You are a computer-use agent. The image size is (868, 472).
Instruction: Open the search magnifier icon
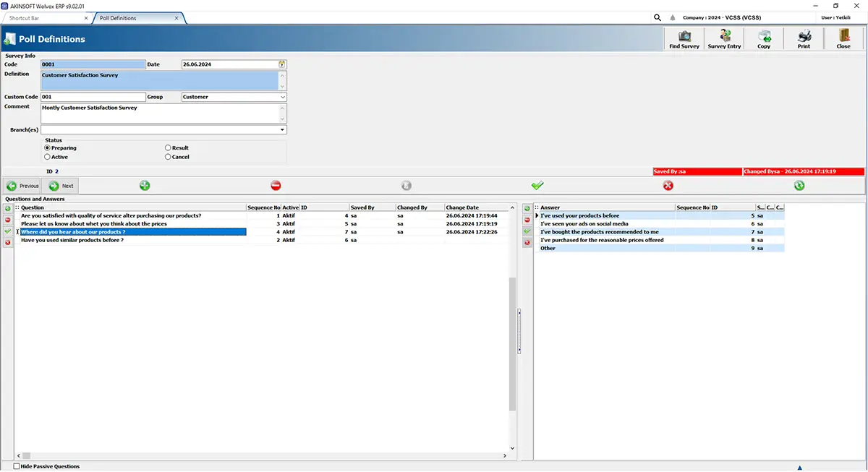(x=658, y=17)
